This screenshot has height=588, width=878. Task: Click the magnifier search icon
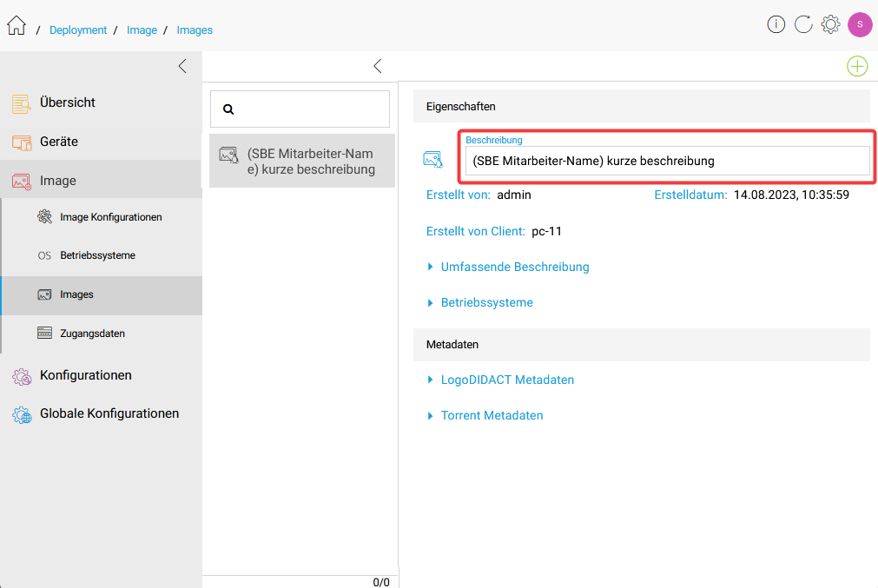pos(229,109)
